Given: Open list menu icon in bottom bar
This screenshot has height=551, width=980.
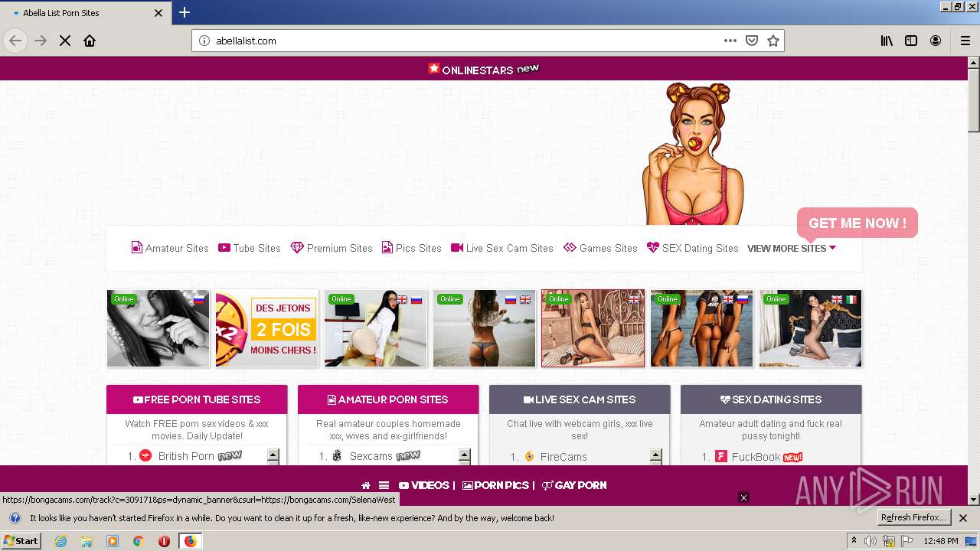Looking at the screenshot, I should 384,485.
